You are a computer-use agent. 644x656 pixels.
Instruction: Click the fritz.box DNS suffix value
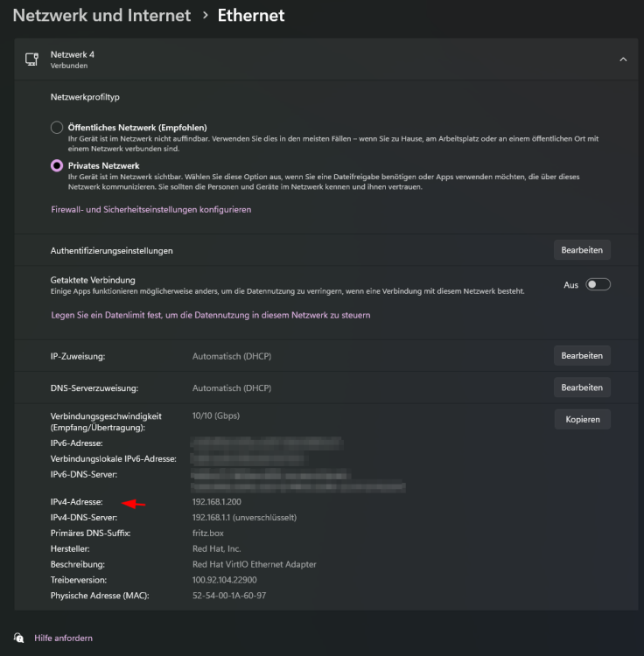point(208,533)
